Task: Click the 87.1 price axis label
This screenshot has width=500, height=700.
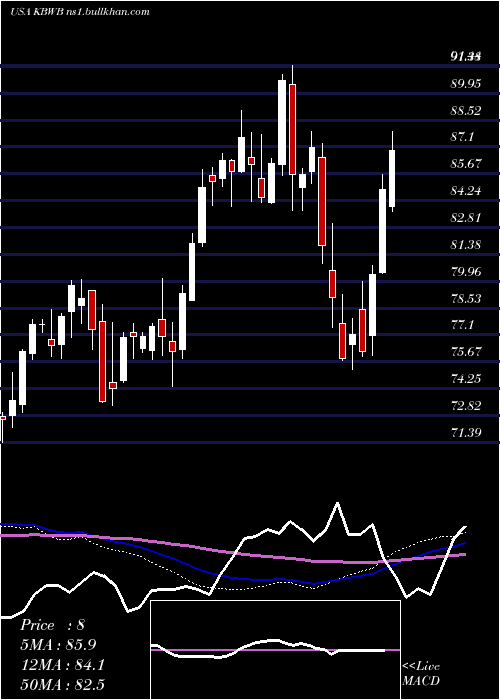Action: point(462,137)
